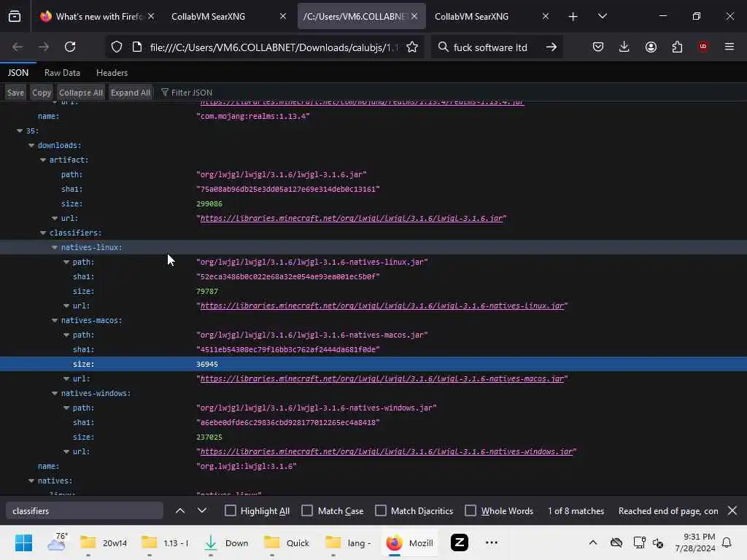
Task: Switch to Headers tab
Action: (x=112, y=73)
